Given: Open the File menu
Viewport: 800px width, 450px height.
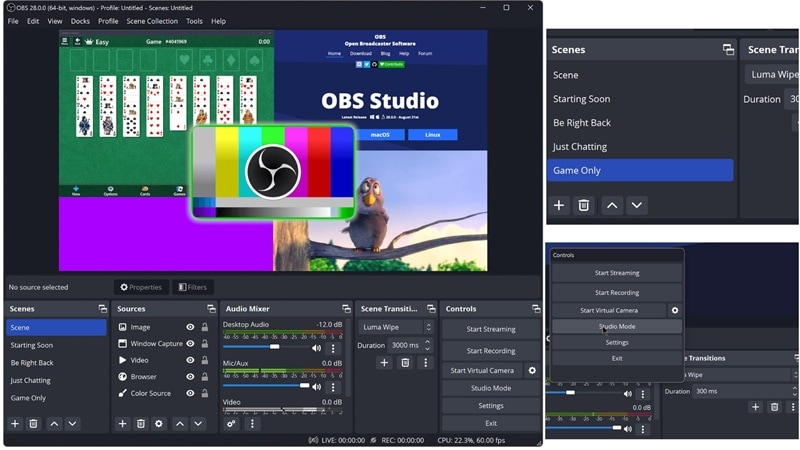Looking at the screenshot, I should coord(13,21).
